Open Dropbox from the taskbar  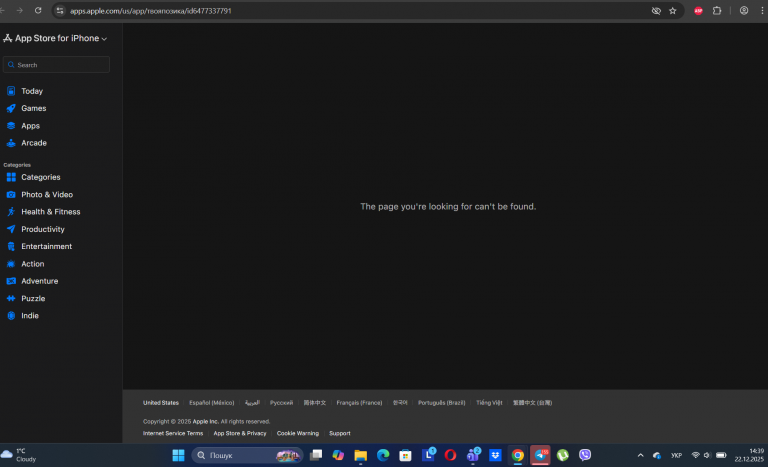tap(495, 456)
